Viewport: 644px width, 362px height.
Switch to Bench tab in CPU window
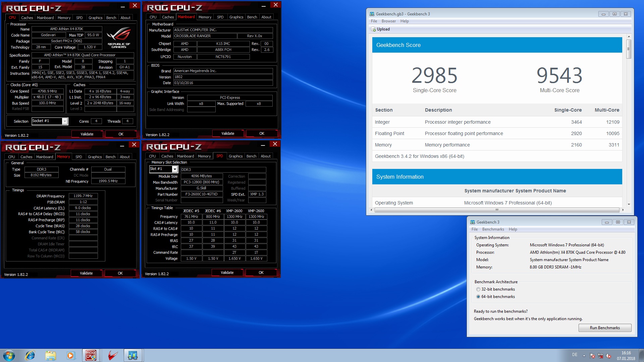[x=111, y=18]
